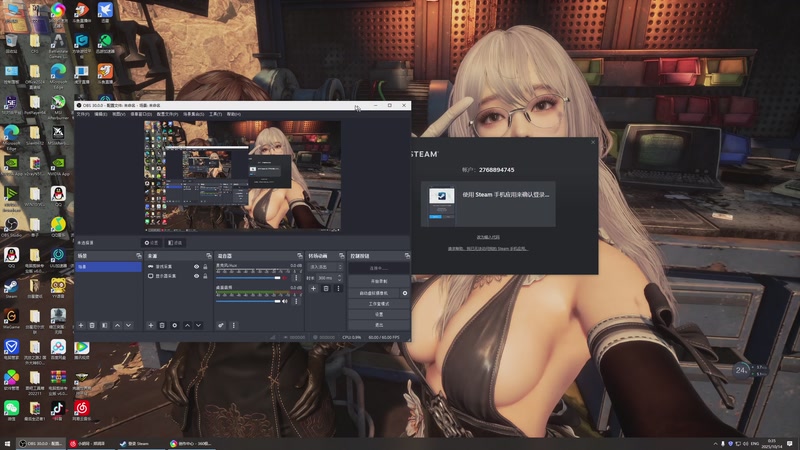800x450 pixels.
Task: Toggle the lock on the 显示器采集 source
Action: coord(205,276)
